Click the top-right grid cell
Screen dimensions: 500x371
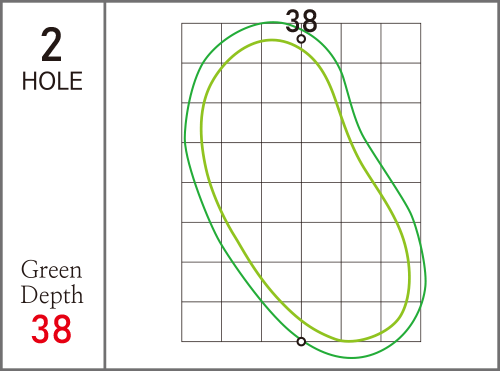click(401, 43)
